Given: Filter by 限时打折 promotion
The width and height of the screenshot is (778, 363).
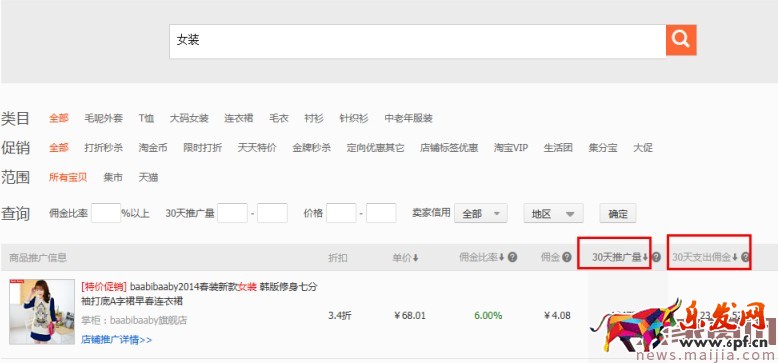Looking at the screenshot, I should (202, 147).
